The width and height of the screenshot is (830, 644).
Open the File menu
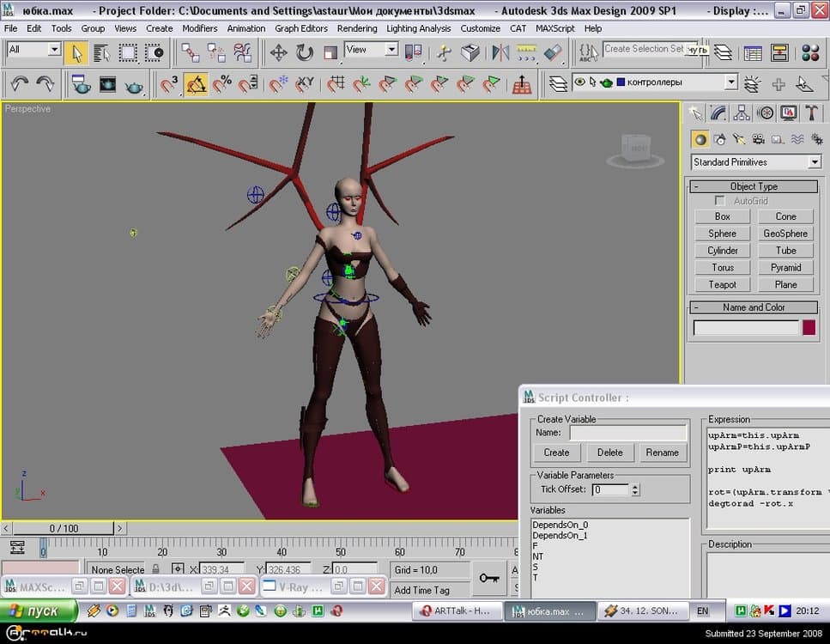tap(10, 28)
